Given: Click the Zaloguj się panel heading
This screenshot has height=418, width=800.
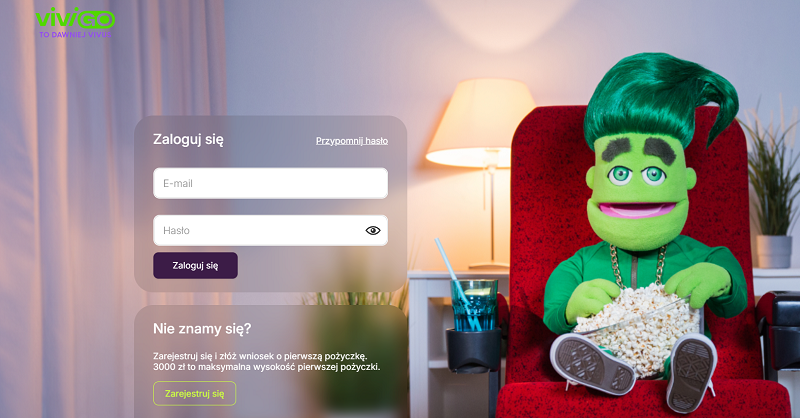Looking at the screenshot, I should point(188,140).
